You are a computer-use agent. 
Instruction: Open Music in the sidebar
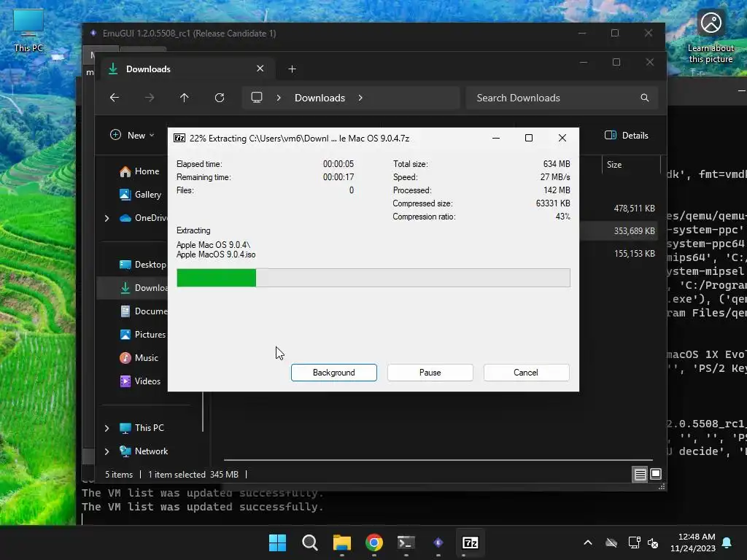139,357
